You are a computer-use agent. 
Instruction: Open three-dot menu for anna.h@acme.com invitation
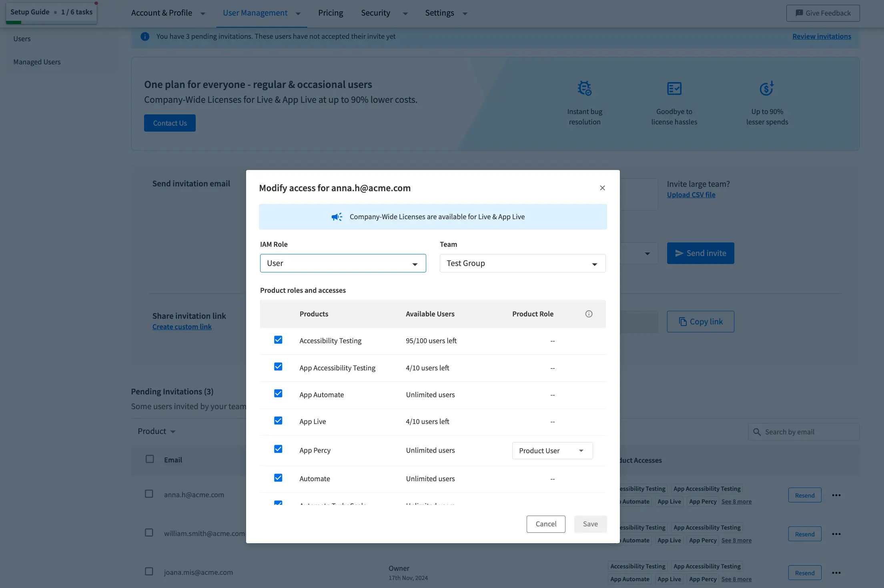[x=836, y=495]
